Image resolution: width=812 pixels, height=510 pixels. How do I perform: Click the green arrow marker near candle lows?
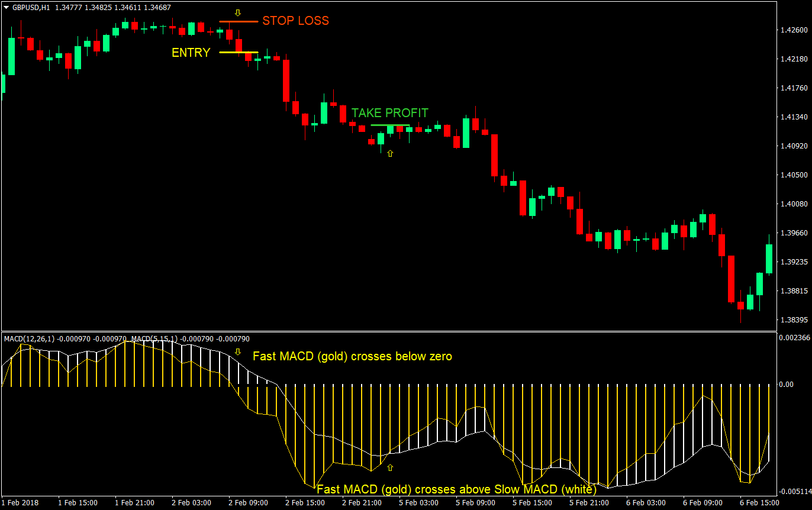[x=390, y=153]
